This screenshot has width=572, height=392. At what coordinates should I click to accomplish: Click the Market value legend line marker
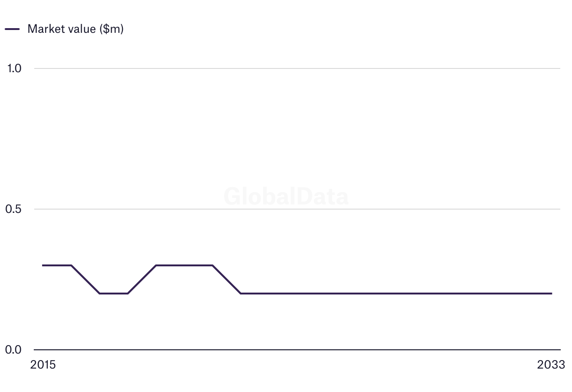12,29
